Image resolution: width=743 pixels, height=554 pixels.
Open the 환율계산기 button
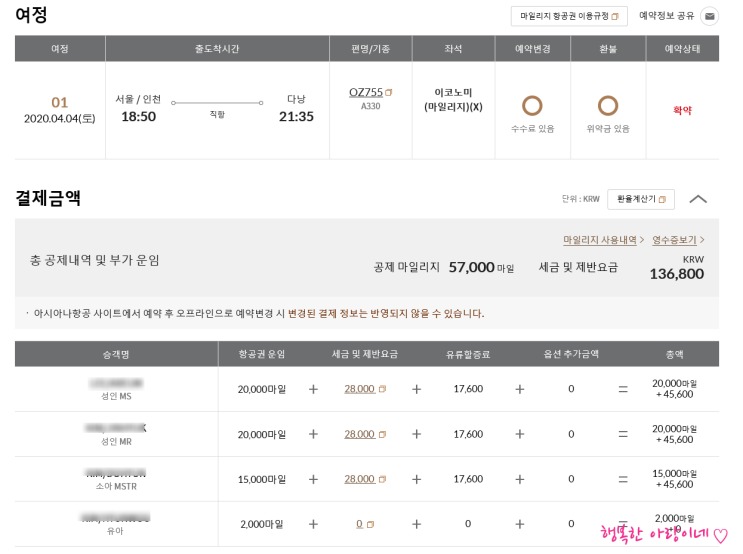coord(641,199)
